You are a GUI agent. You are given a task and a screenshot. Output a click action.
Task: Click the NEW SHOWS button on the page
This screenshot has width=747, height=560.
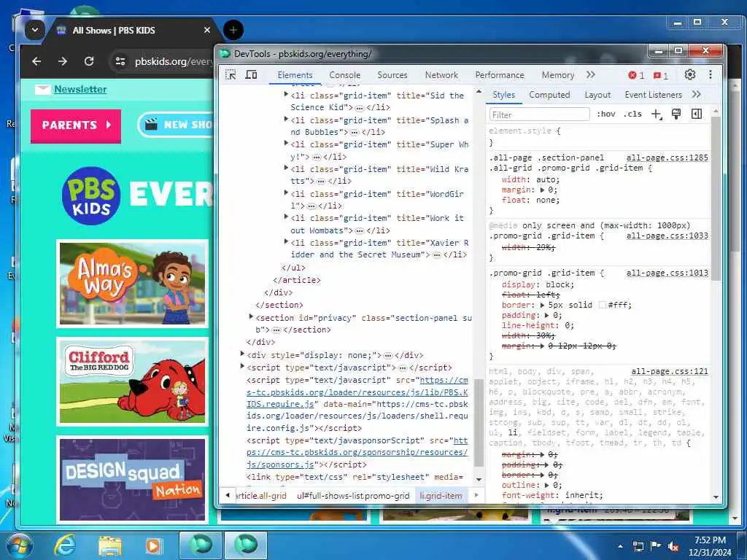pyautogui.click(x=177, y=125)
